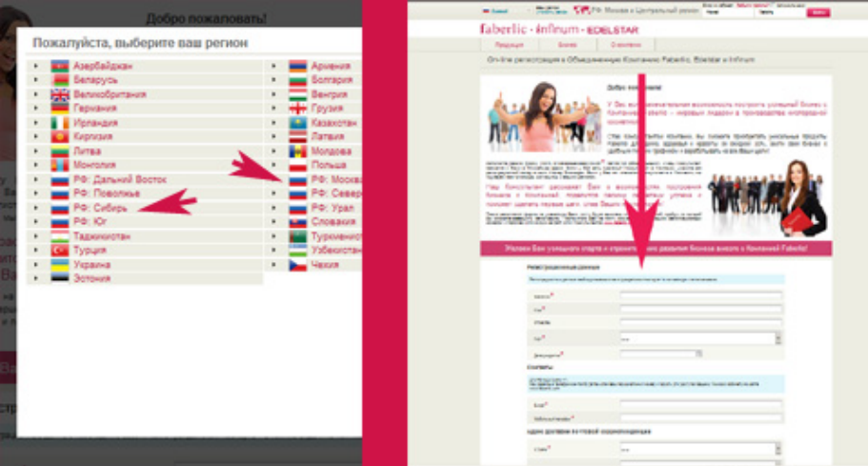This screenshot has height=466, width=868.
Task: Open the first dropdown in registration form
Action: coord(700,337)
